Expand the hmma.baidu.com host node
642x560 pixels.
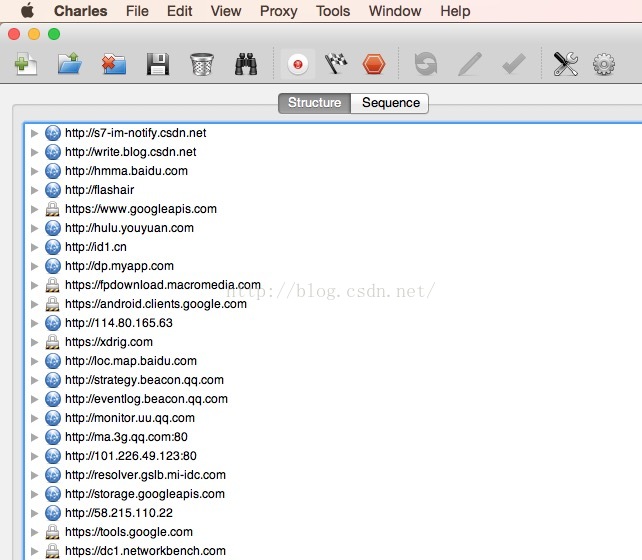[x=35, y=171]
